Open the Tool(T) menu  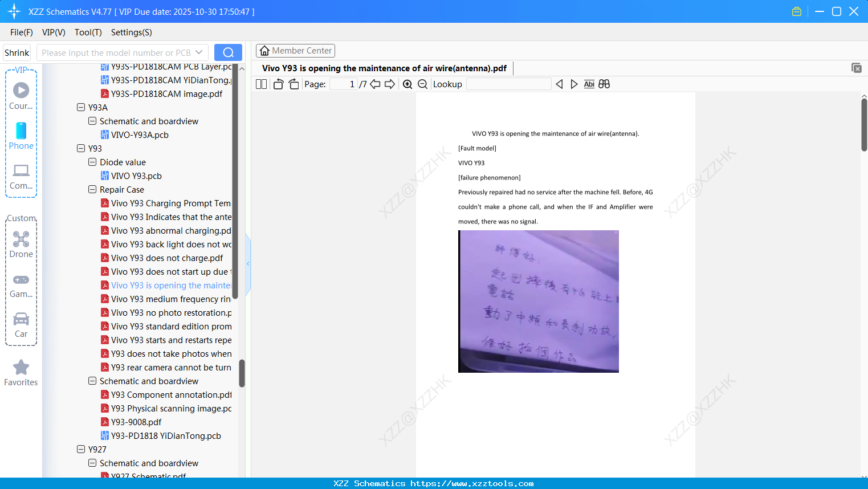[x=88, y=32]
